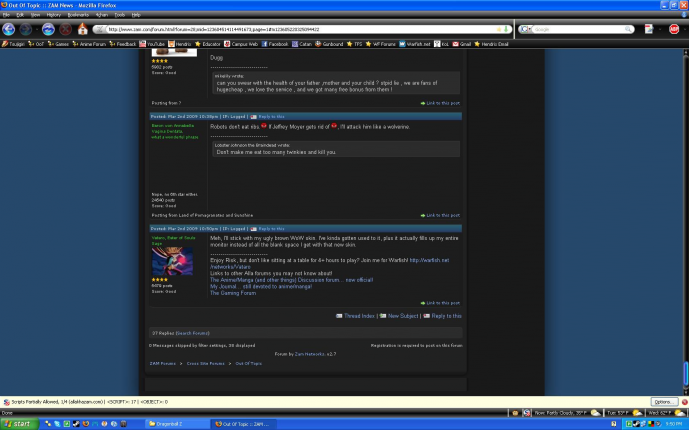This screenshot has height=430, width=689.
Task: Click the Partly Cloudy weather status item
Action: [x=567, y=413]
